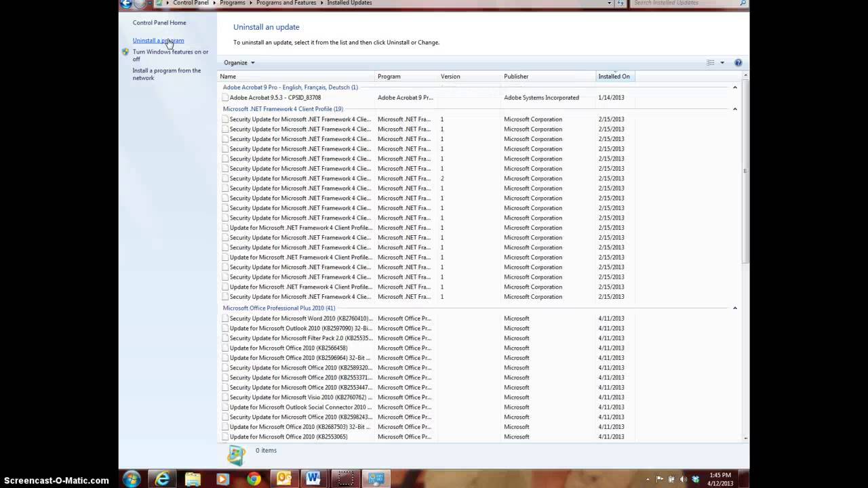Refresh the Installed Updates address bar
868x488 pixels.
coord(620,3)
